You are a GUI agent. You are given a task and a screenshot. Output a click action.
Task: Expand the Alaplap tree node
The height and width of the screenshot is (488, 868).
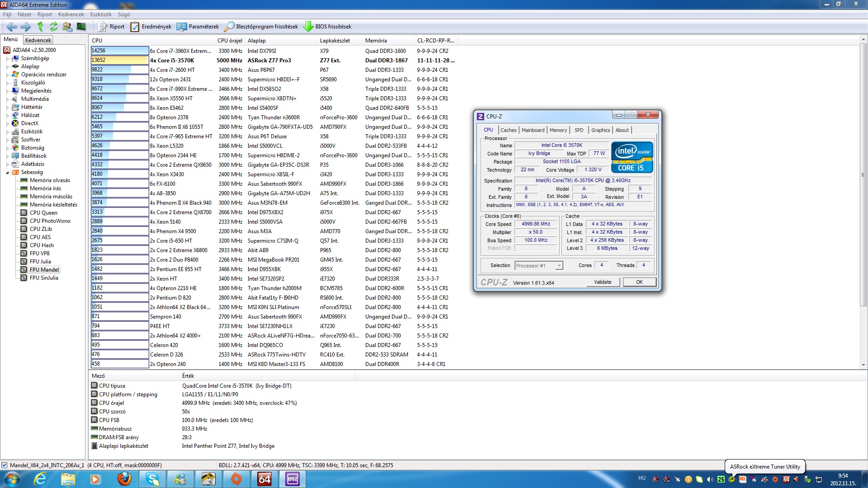(7, 67)
